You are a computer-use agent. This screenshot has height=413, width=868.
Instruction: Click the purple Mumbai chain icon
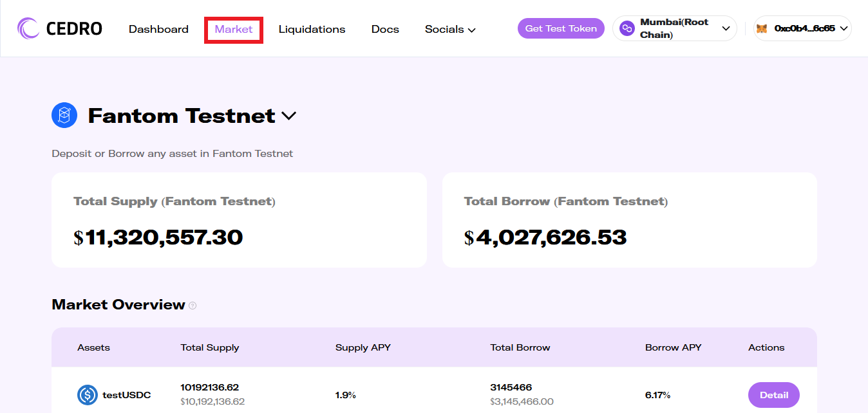point(627,28)
